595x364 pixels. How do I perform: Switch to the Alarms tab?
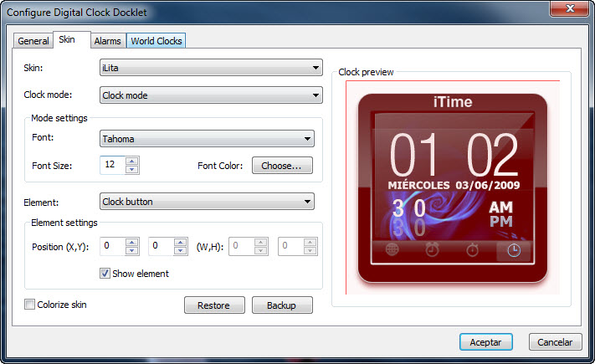[107, 41]
